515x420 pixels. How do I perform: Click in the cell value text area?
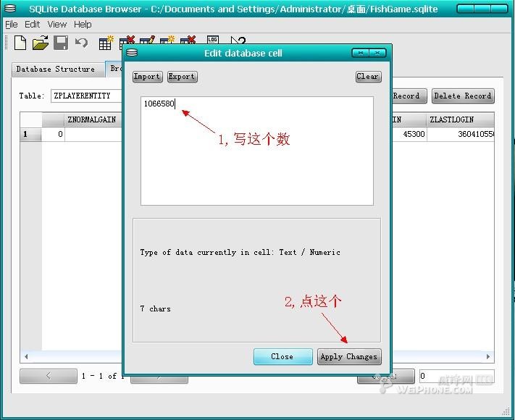(x=256, y=151)
